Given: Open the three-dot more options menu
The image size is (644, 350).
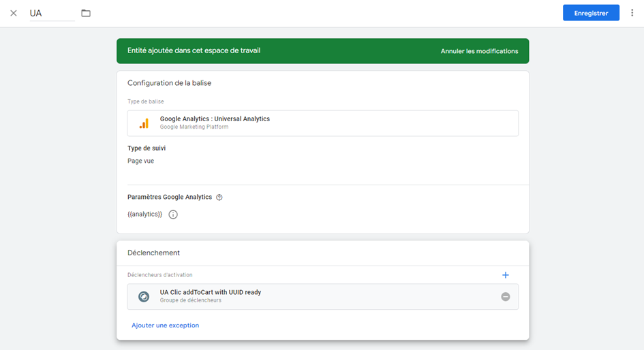Looking at the screenshot, I should click(x=632, y=13).
